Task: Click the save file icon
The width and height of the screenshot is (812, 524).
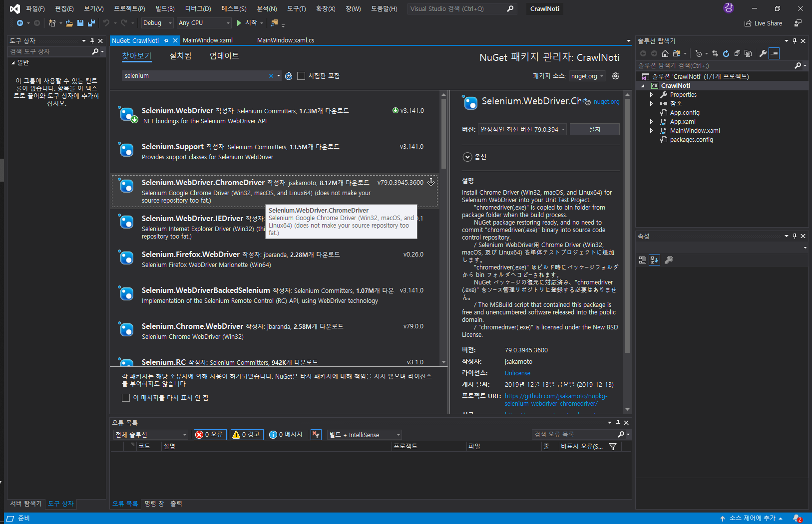Action: point(80,23)
